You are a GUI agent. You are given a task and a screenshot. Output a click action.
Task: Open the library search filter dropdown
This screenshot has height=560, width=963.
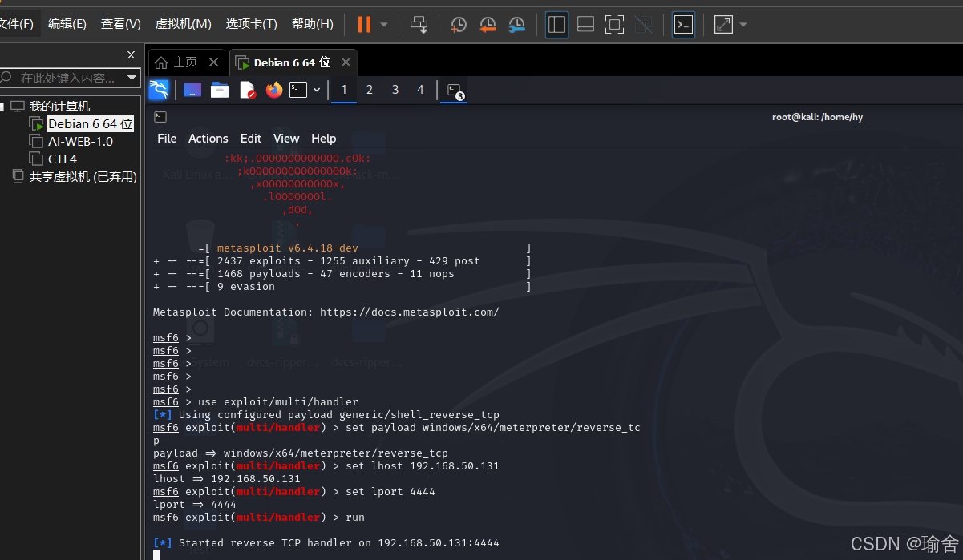(132, 78)
